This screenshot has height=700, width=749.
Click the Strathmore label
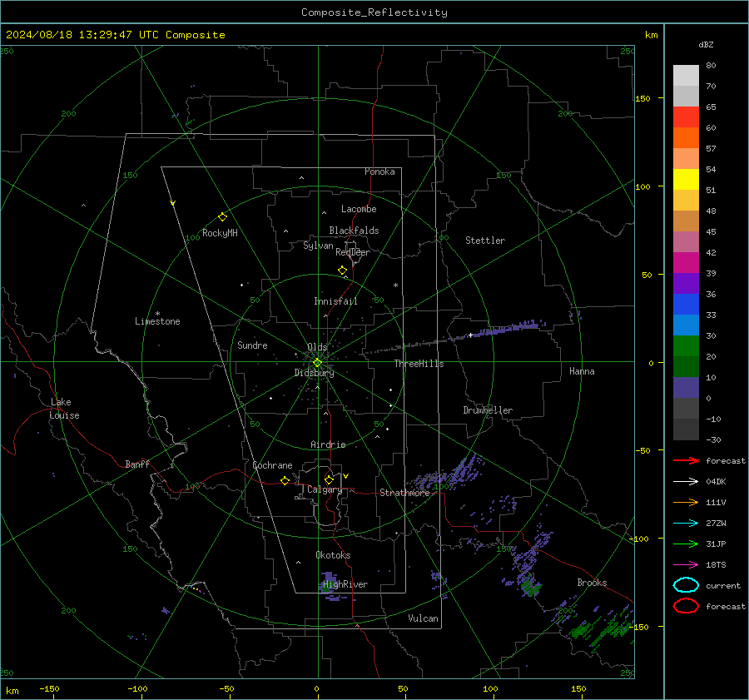click(404, 493)
